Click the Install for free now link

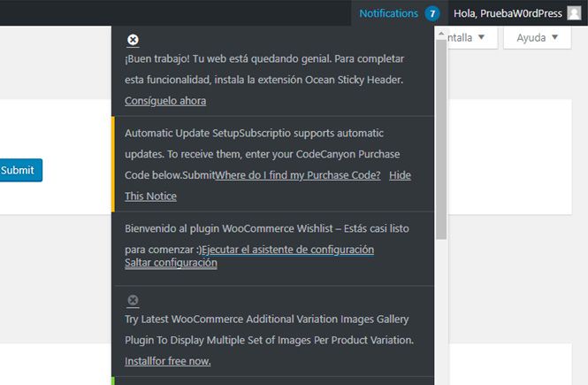pyautogui.click(x=168, y=361)
